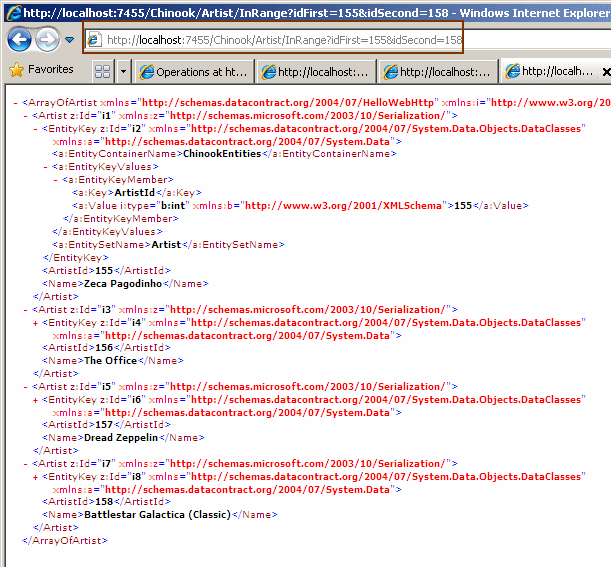Viewport: 611px width, 567px height.
Task: Click the 'Favorites' label
Action: pos(51,69)
